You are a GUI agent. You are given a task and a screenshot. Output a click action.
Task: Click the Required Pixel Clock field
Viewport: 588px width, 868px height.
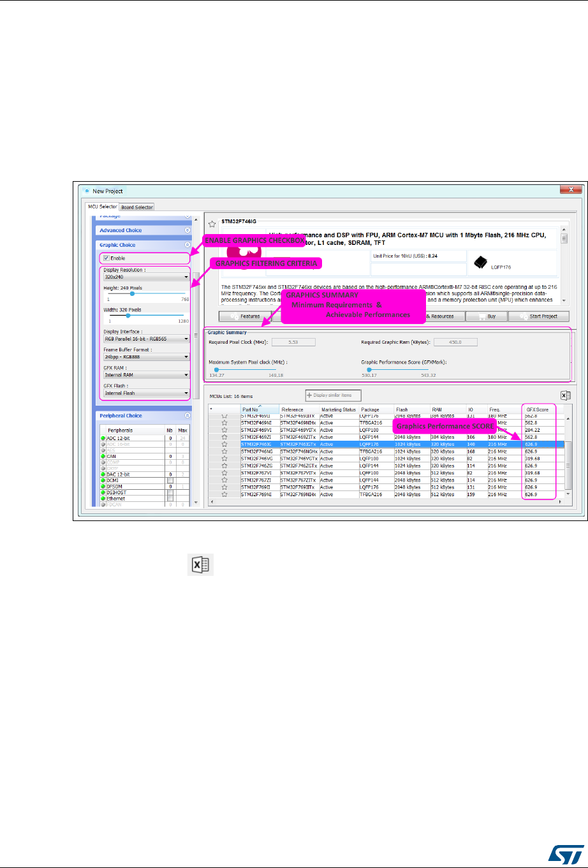click(x=293, y=342)
